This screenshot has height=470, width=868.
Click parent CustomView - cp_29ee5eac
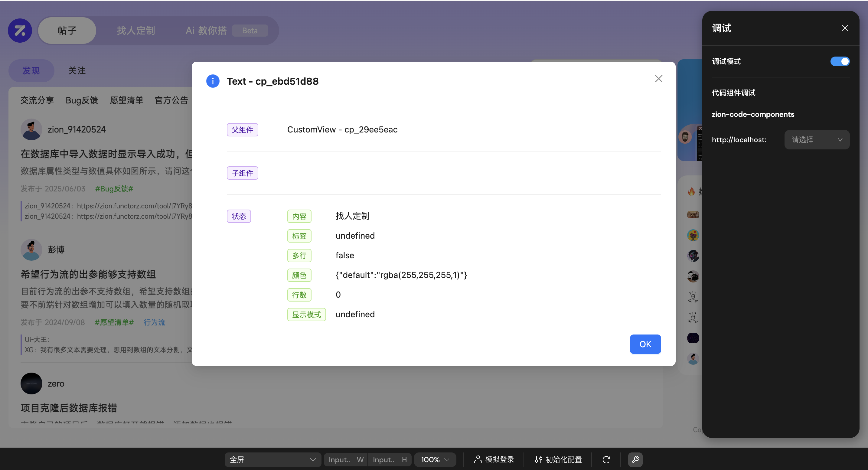tap(342, 129)
